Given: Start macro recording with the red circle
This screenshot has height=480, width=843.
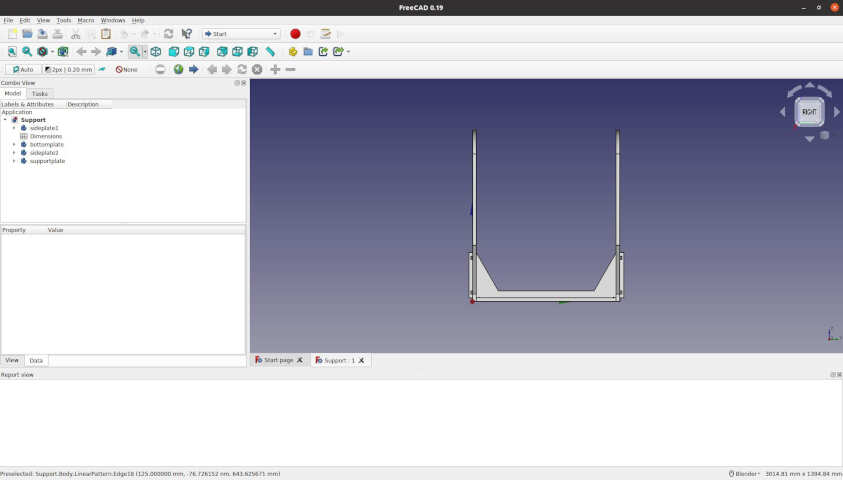Looking at the screenshot, I should pos(295,34).
